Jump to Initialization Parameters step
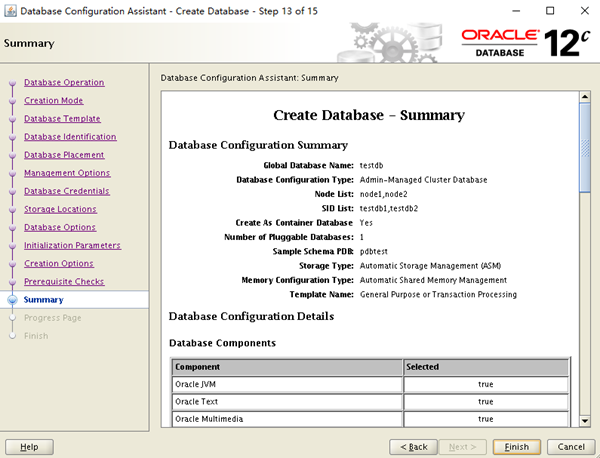The height and width of the screenshot is (458, 600). 72,245
